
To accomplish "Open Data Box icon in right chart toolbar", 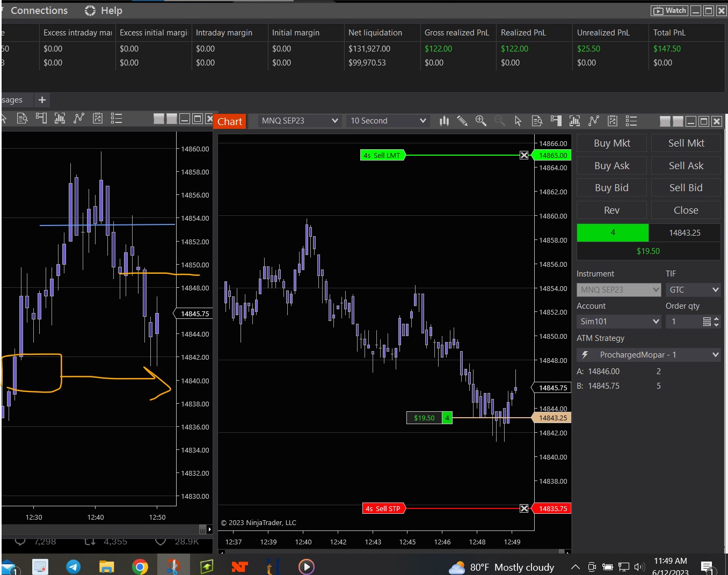I will (537, 121).
